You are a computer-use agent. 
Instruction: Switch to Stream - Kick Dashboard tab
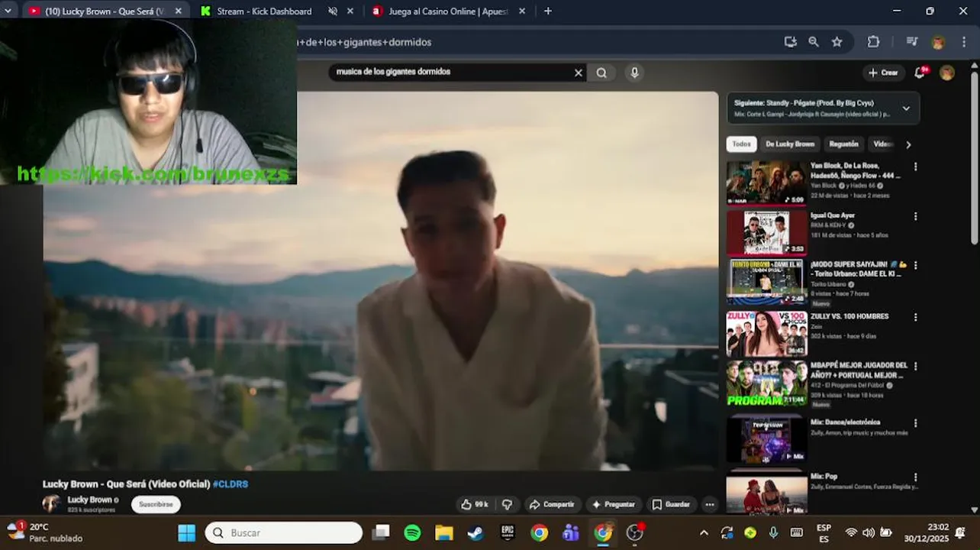[264, 11]
